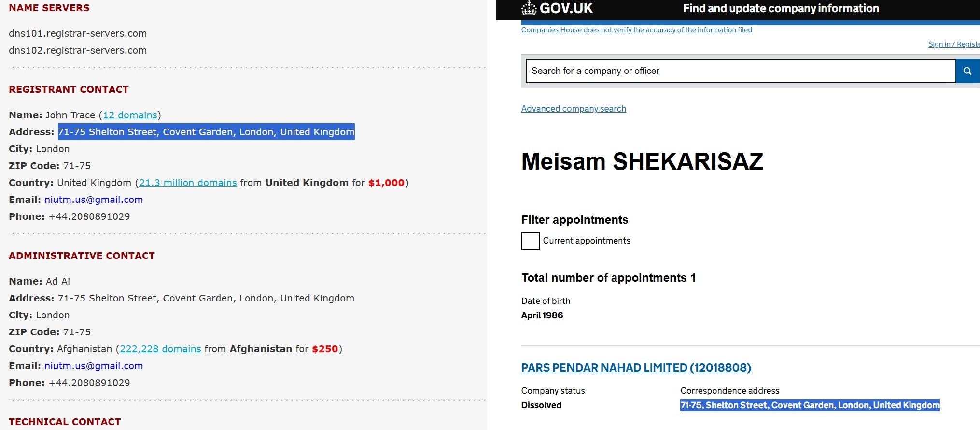Click the dns101.registrar-servers.com name server
Viewport: 980px width, 430px height.
pyautogui.click(x=78, y=33)
